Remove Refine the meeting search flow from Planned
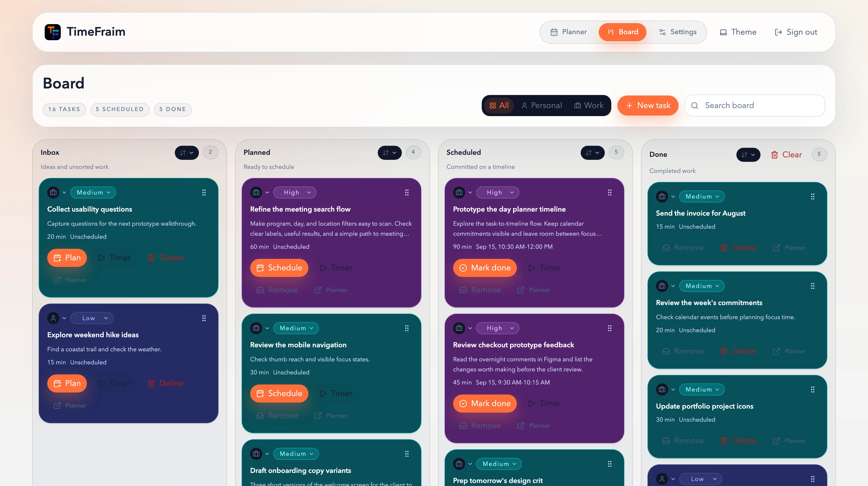Image resolution: width=868 pixels, height=486 pixels. click(x=277, y=290)
